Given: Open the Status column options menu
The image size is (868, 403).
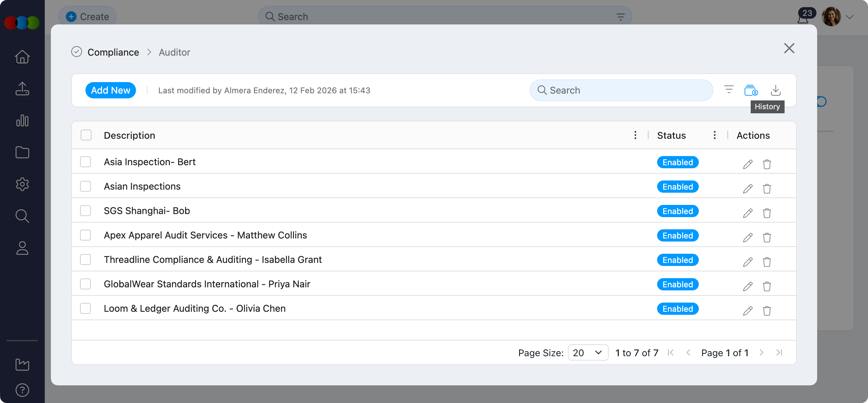Looking at the screenshot, I should coord(714,135).
